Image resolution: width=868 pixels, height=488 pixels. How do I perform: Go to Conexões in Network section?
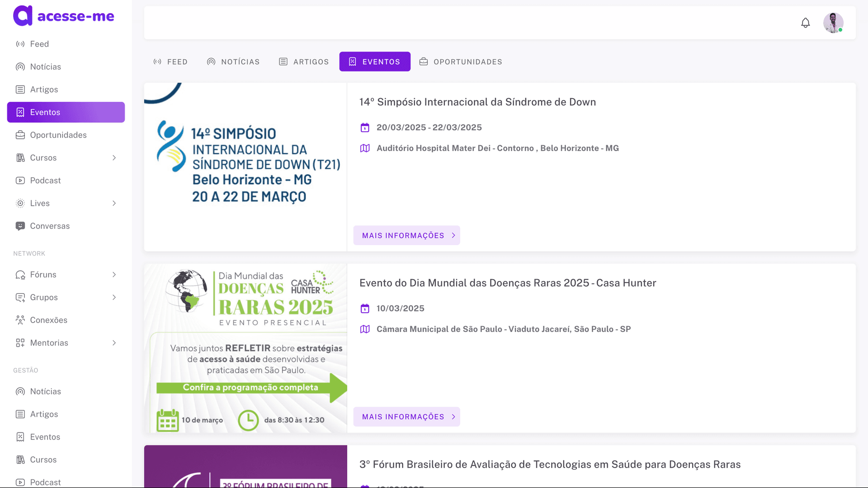coord(48,320)
